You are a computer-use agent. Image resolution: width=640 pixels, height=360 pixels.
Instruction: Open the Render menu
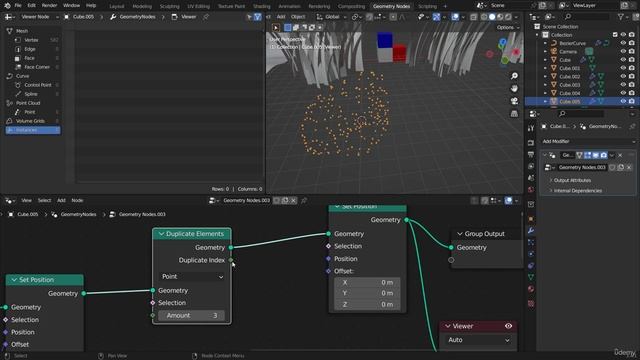(x=49, y=5)
